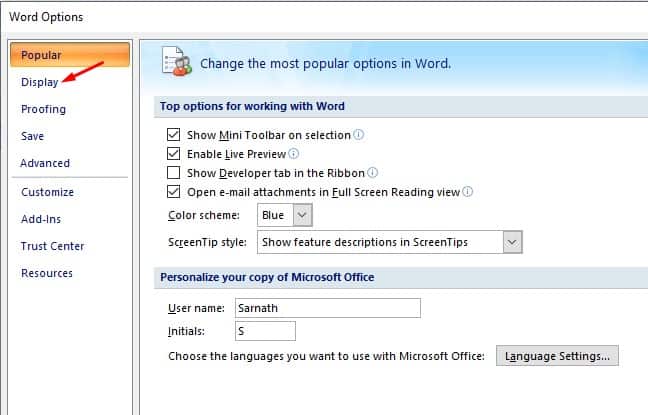The height and width of the screenshot is (415, 648).
Task: Click the 'Color scheme:' label
Action: (x=204, y=215)
